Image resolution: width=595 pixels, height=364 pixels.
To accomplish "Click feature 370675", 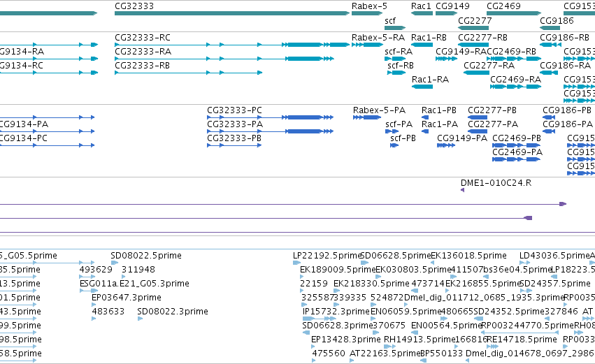I will (389, 326).
